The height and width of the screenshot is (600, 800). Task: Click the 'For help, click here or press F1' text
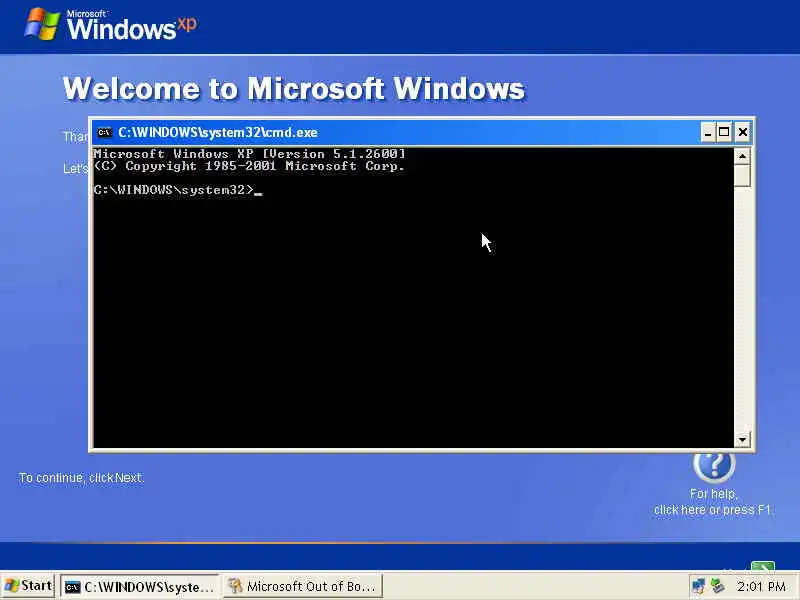[x=713, y=502]
